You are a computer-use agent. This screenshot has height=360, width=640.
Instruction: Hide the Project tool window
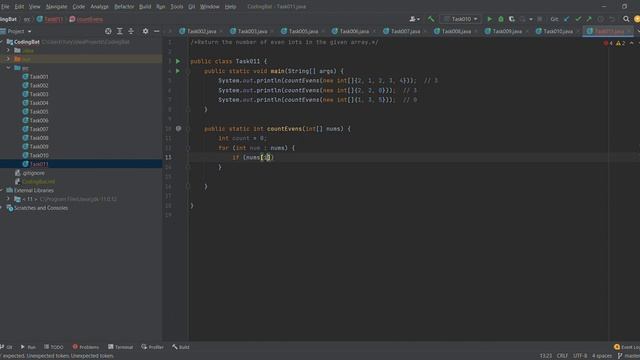pyautogui.click(x=157, y=31)
